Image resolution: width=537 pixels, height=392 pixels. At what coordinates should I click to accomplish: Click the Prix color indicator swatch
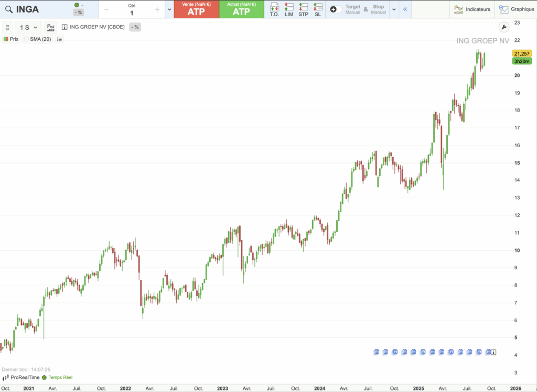point(6,39)
